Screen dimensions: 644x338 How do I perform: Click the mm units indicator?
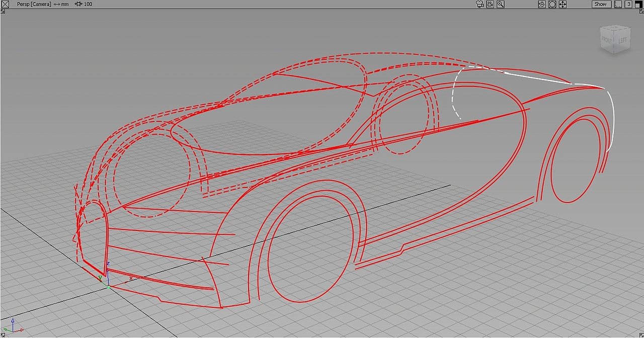[x=61, y=4]
